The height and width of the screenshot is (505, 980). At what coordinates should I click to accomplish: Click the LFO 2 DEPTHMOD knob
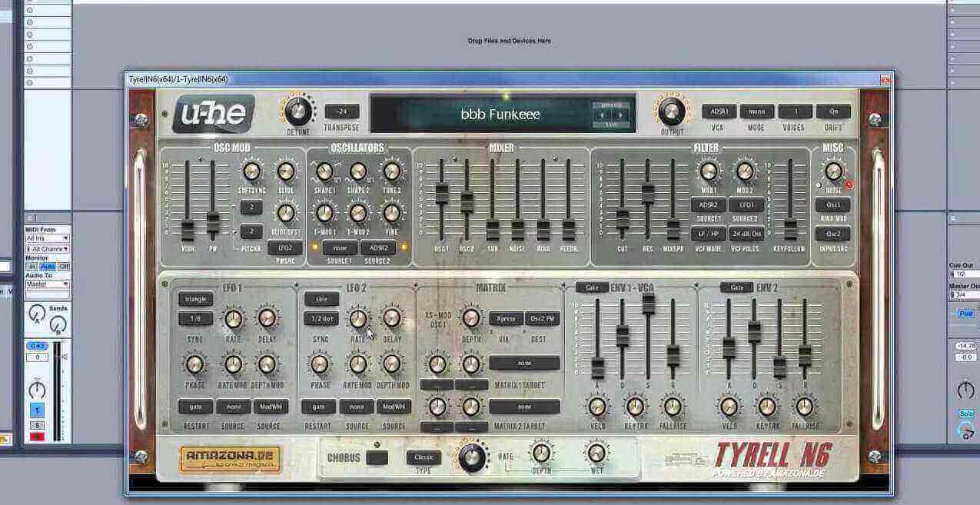(392, 364)
